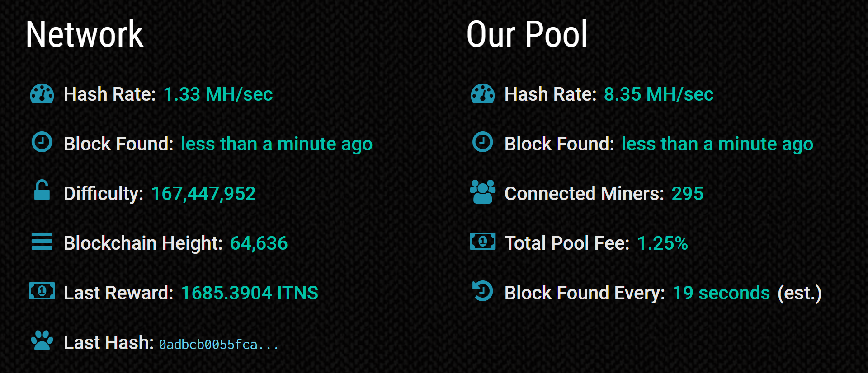Click the connected miners count 295
This screenshot has width=868, height=373.
[x=688, y=194]
